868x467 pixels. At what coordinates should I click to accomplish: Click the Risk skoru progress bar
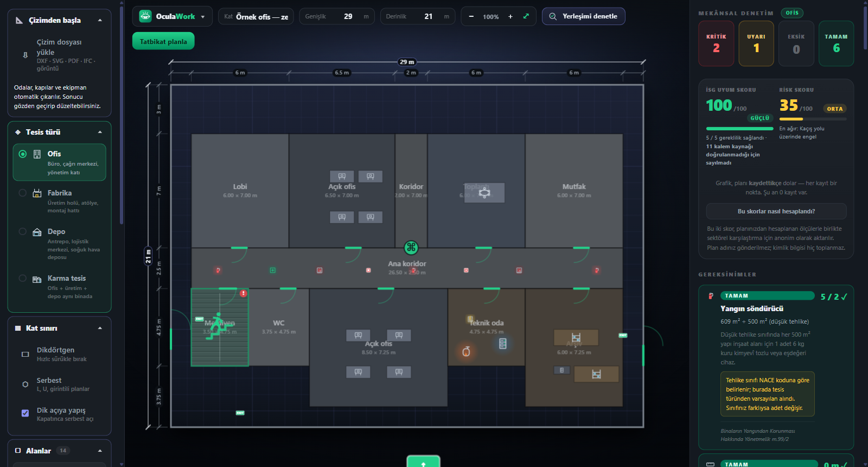click(813, 119)
